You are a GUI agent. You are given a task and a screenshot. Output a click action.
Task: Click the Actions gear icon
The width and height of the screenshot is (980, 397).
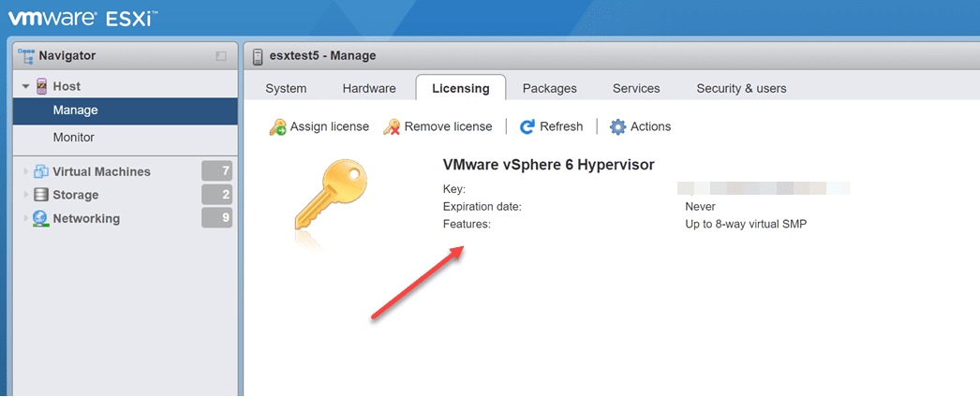click(617, 127)
